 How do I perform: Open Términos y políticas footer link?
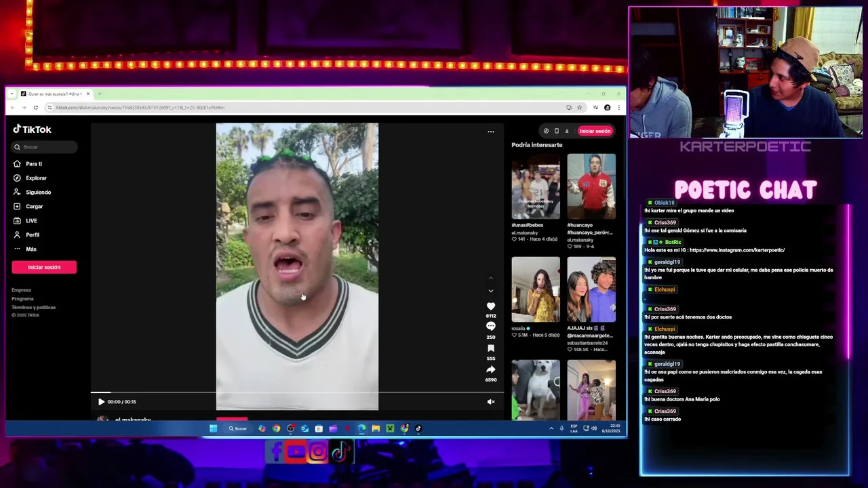[33, 308]
